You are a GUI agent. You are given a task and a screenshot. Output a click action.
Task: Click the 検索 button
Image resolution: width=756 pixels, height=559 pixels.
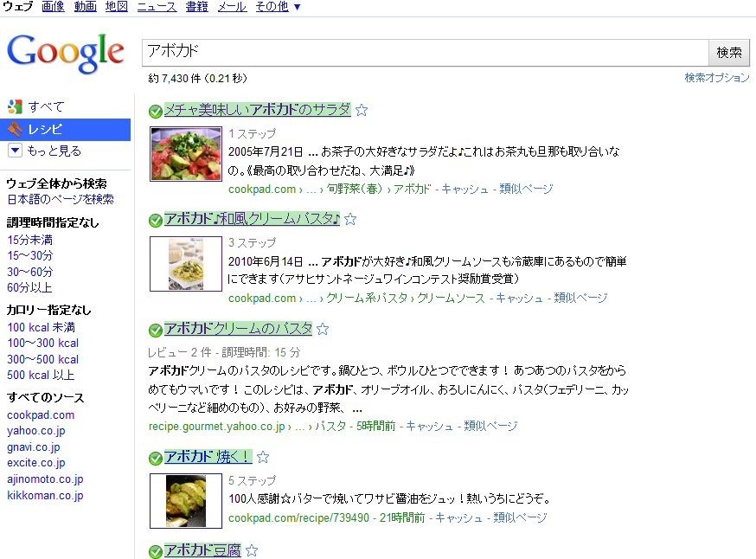coord(729,53)
